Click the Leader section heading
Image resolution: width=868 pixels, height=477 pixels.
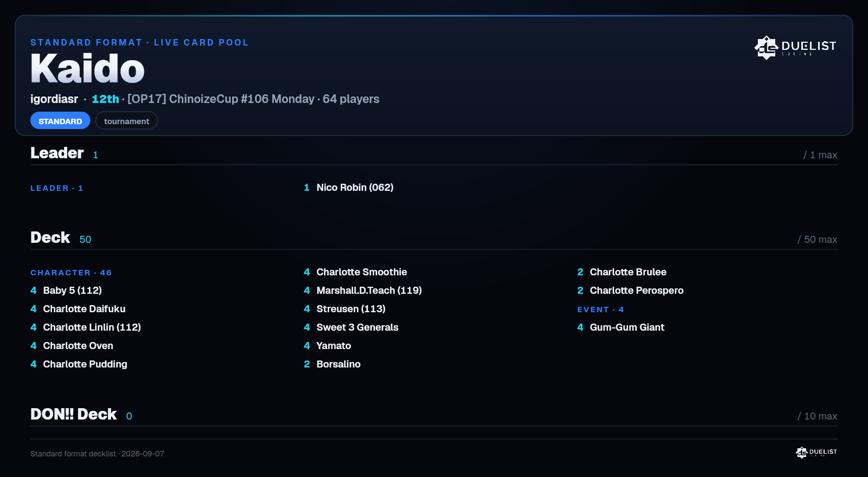[x=57, y=153]
